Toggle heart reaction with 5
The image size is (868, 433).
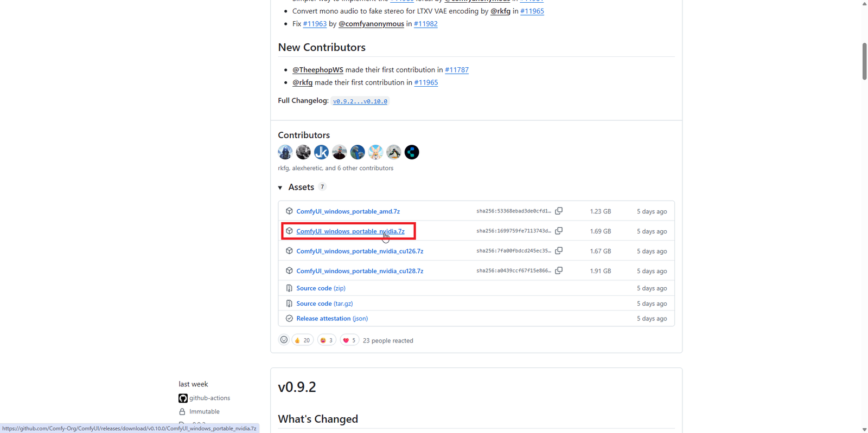349,340
